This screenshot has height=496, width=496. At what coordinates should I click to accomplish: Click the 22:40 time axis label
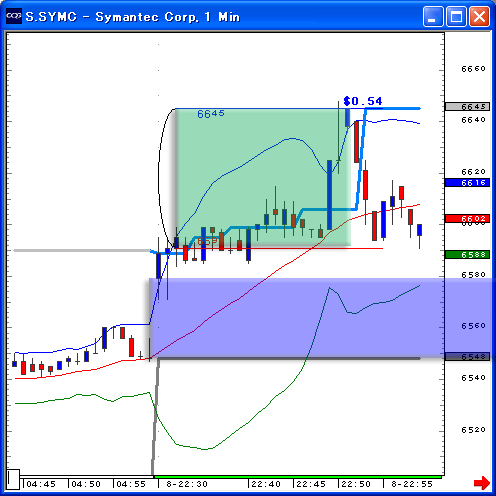click(266, 484)
